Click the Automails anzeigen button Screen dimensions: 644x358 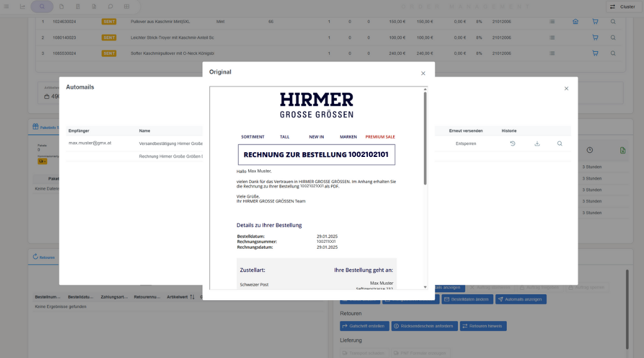521,299
